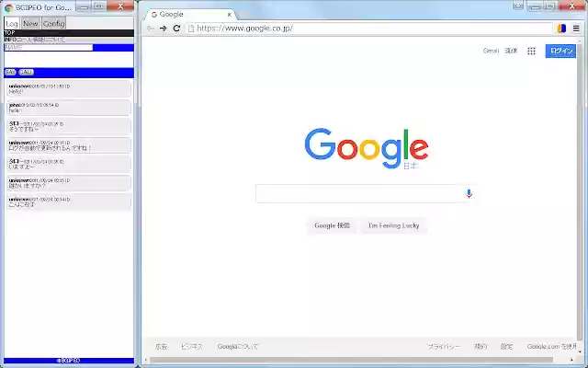Click the message text area below NAME
Image resolution: width=588 pixels, height=368 pixels.
[69, 59]
